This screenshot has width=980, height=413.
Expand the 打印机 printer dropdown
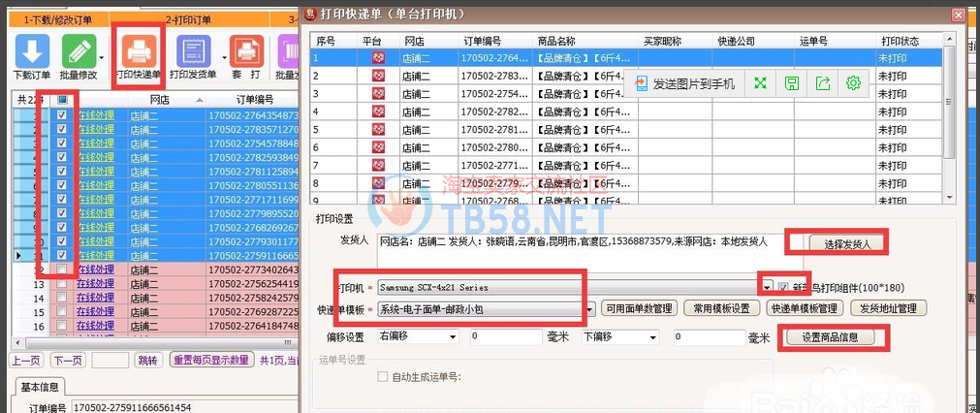click(767, 288)
